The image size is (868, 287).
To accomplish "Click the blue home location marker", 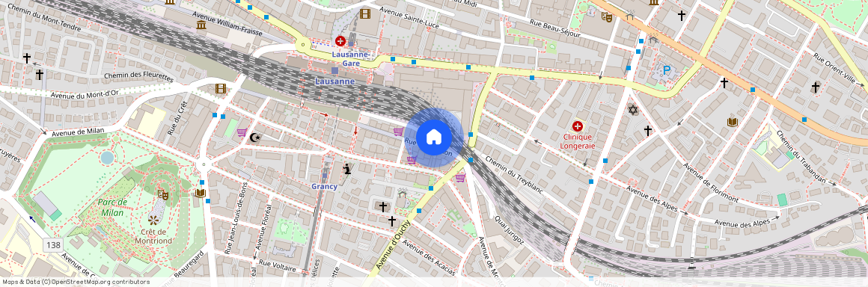I will [433, 137].
